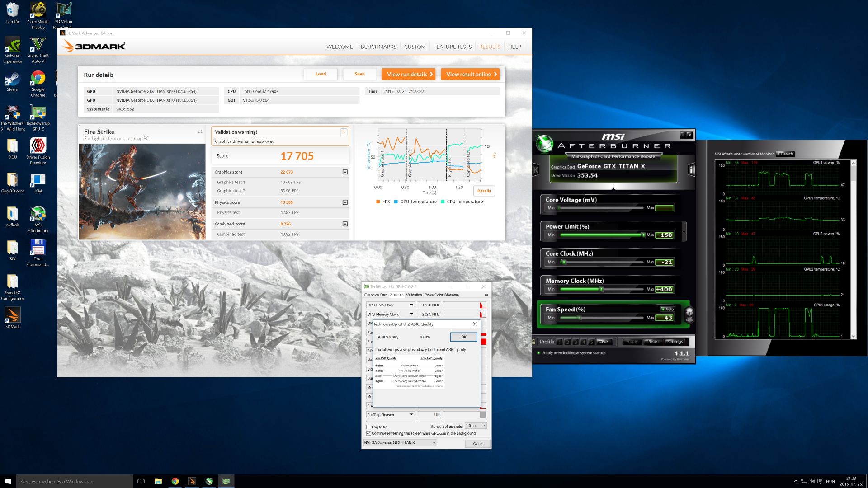Open the Kombustor button in MSI Afterburner
This screenshot has height=488, width=868.
pos(536,170)
